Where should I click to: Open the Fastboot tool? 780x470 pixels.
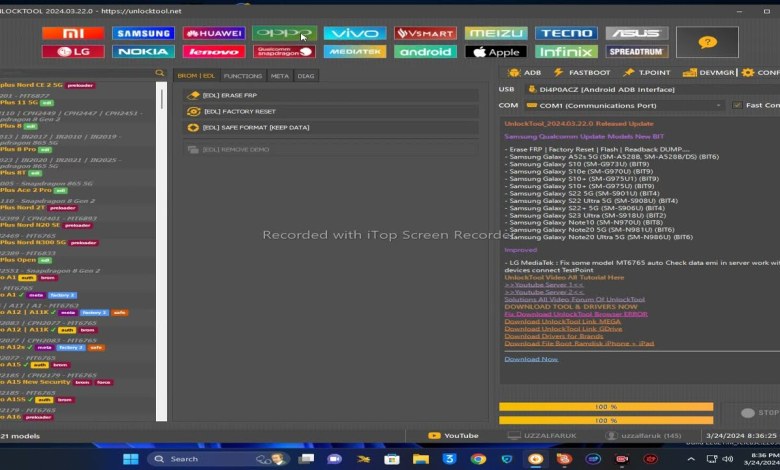point(582,73)
